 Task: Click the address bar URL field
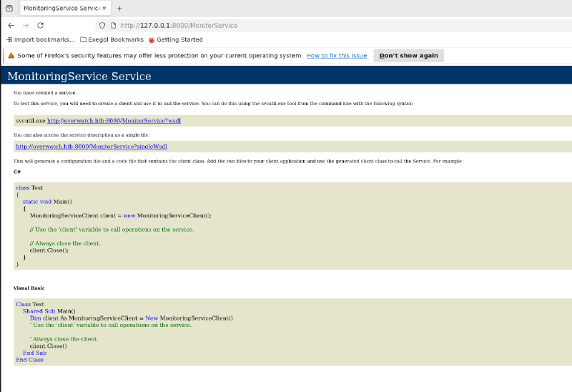tap(286, 25)
